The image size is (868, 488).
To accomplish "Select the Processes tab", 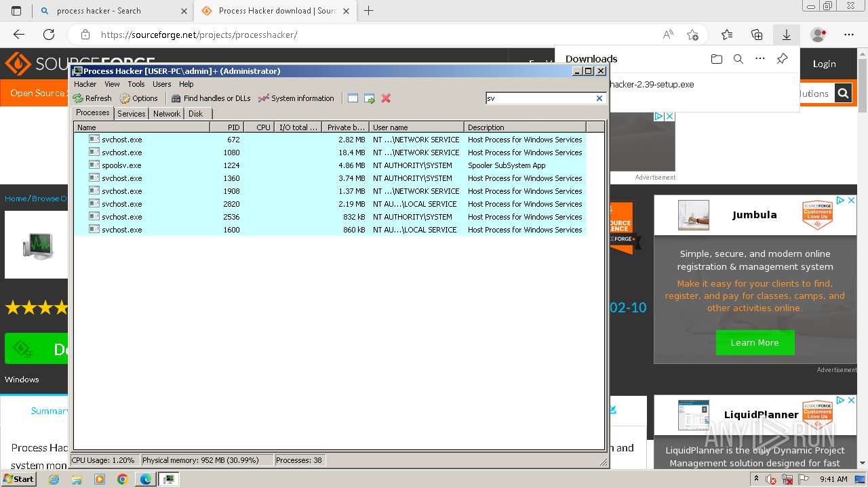I will click(93, 113).
